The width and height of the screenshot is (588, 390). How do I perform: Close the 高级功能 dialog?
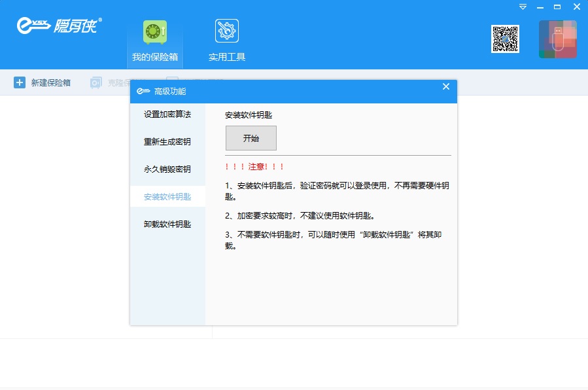click(x=446, y=86)
